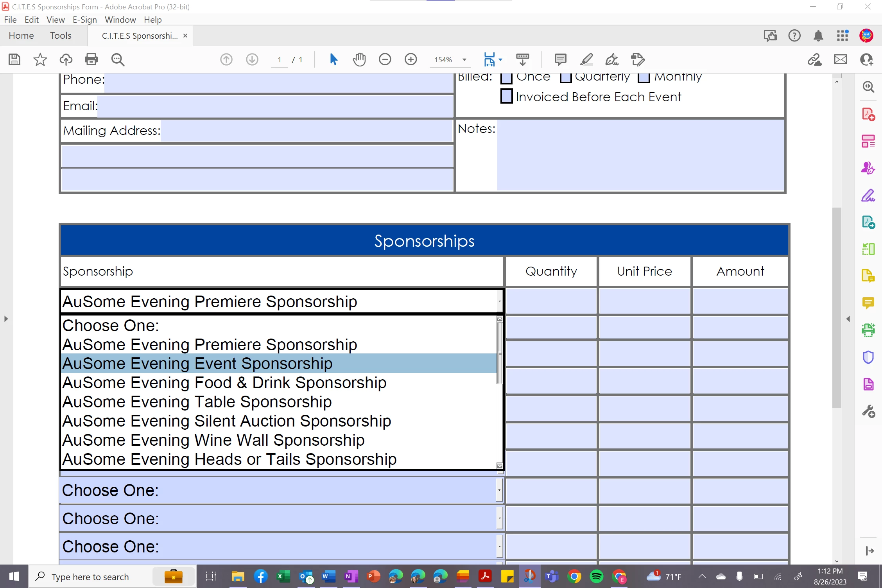The image size is (882, 588).
Task: Check the Quarterly billing checkbox
Action: (x=565, y=78)
